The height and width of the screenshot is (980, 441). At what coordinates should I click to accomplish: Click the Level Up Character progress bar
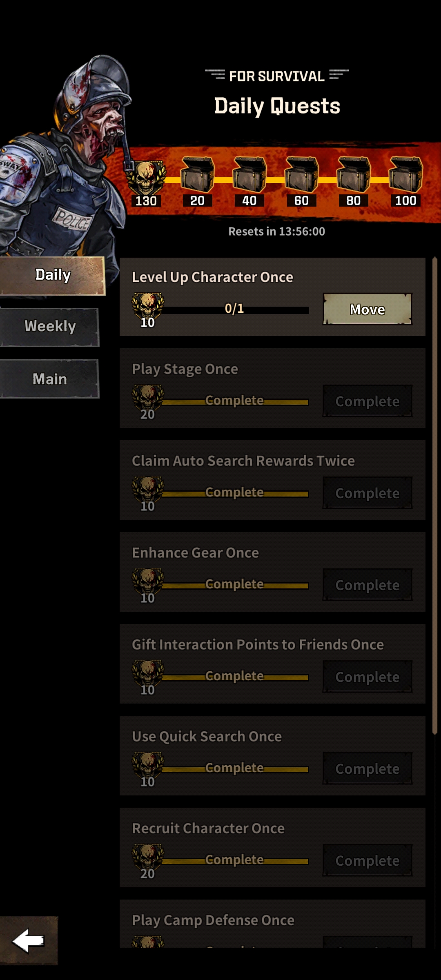point(235,310)
